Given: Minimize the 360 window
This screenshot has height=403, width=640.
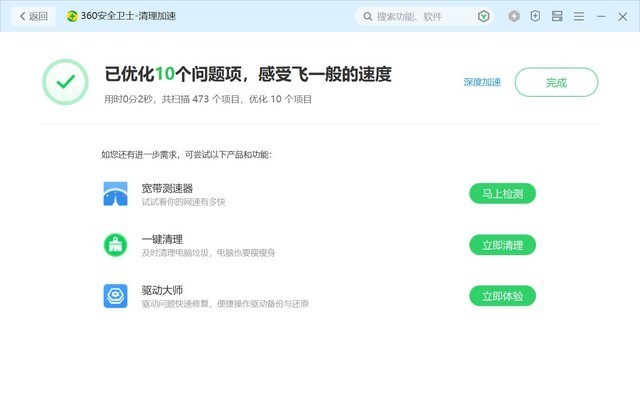Looking at the screenshot, I should [x=601, y=16].
